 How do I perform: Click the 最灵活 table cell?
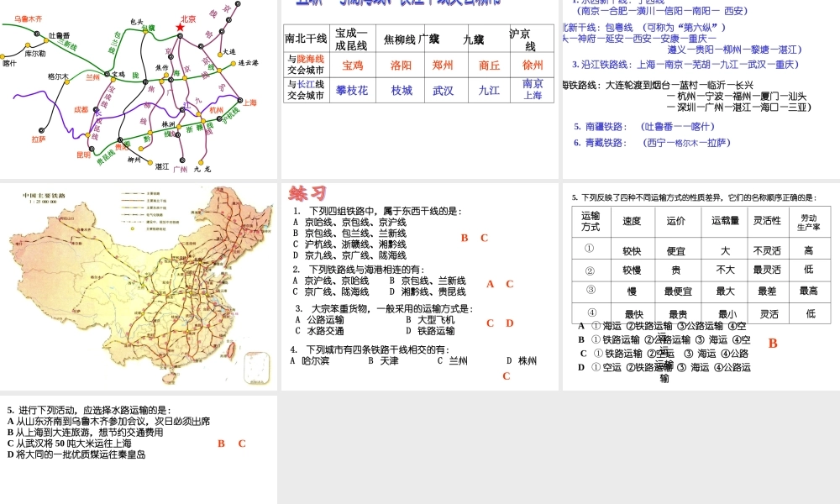[767, 270]
